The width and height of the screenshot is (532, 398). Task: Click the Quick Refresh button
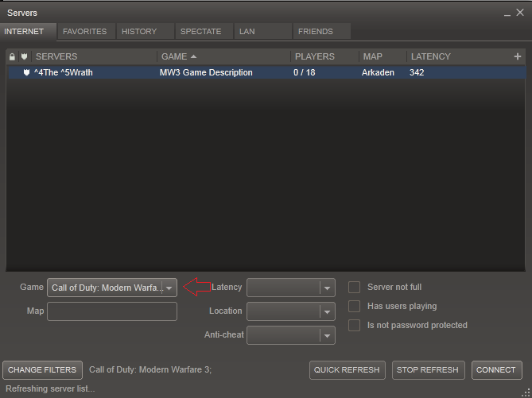coord(348,370)
